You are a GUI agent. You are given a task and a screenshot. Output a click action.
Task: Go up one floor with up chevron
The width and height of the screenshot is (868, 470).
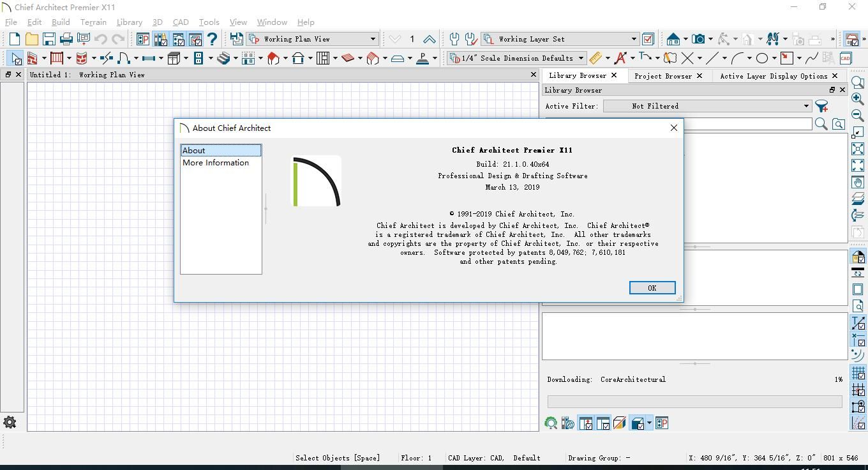(430, 39)
